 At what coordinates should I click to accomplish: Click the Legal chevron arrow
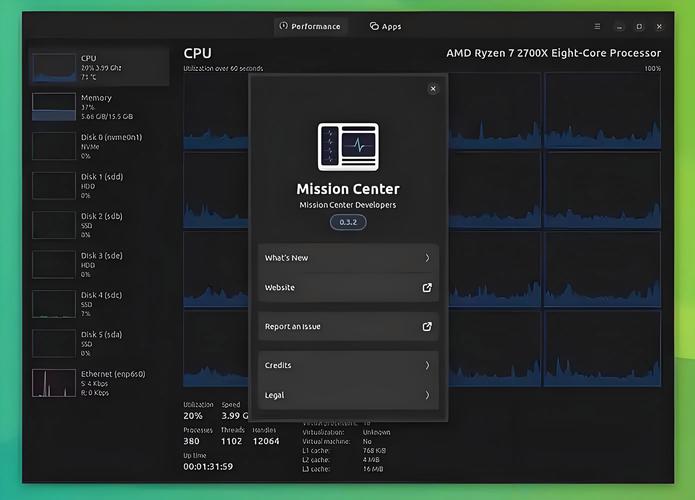coord(427,395)
